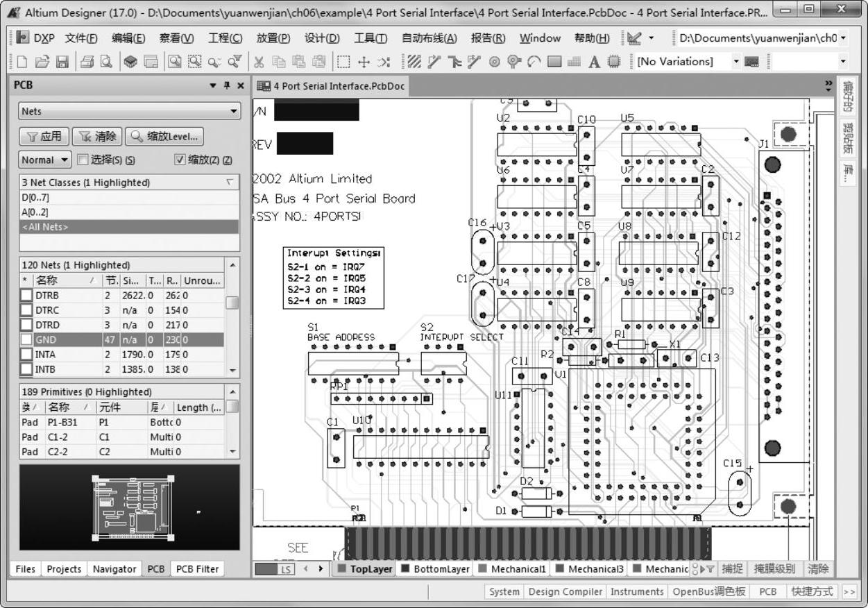
Task: Select the Place Pad tool
Action: 494,62
